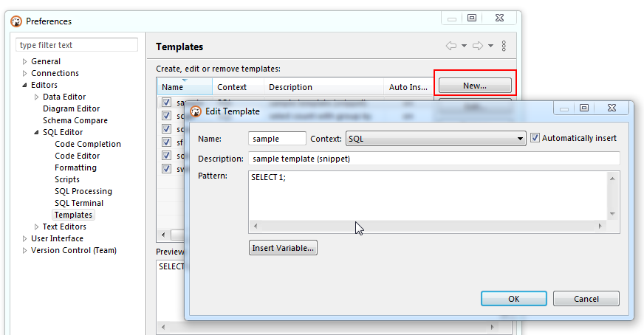Image resolution: width=644 pixels, height=335 pixels.
Task: Collapse the Editors tree node
Action: coord(24,85)
